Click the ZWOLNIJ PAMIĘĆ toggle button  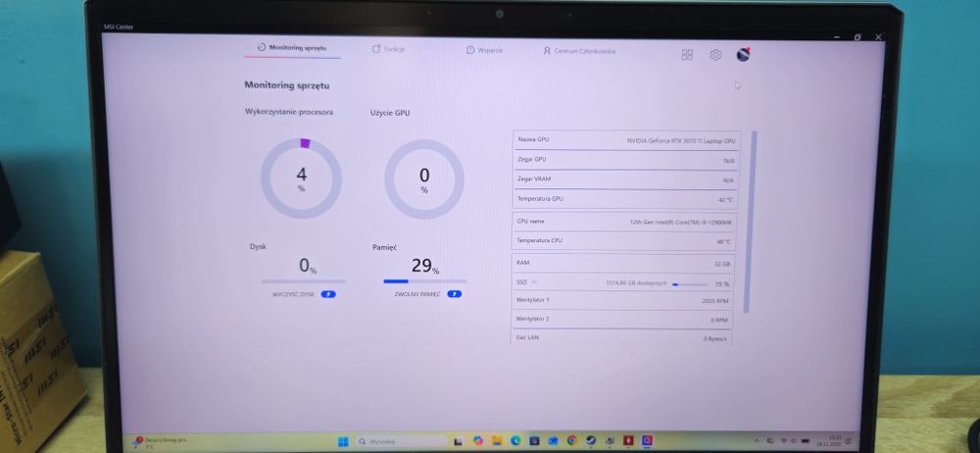tap(455, 294)
